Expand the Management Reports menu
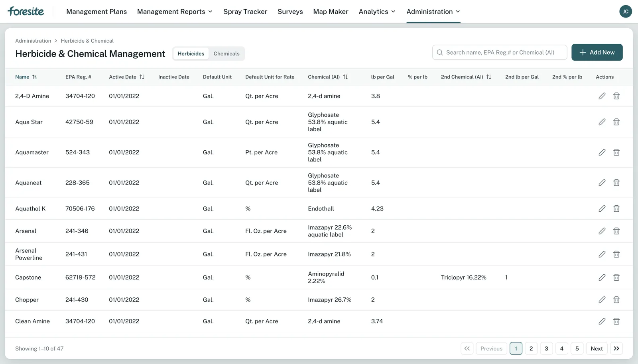Viewport: 638px width, 364px height. coord(175,12)
